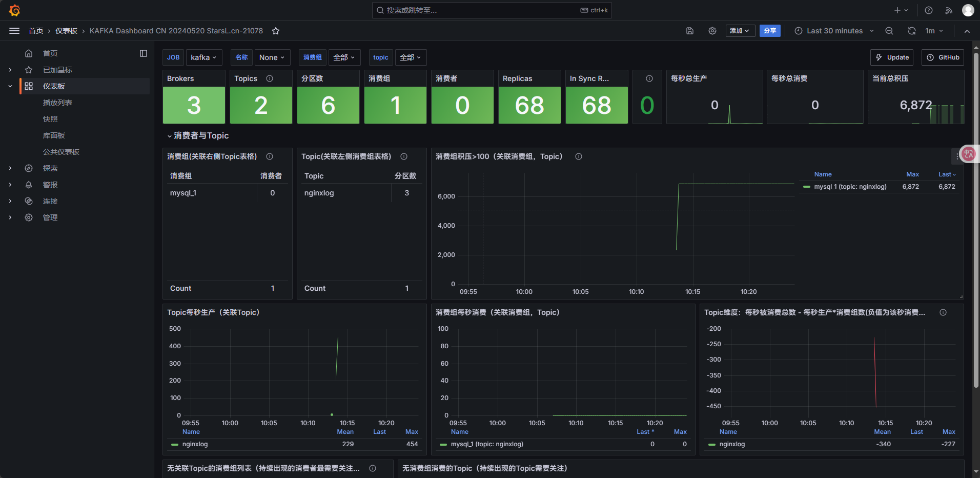Show info for Topic维度 panel
Viewport: 980px width, 478px height.
[943, 312]
